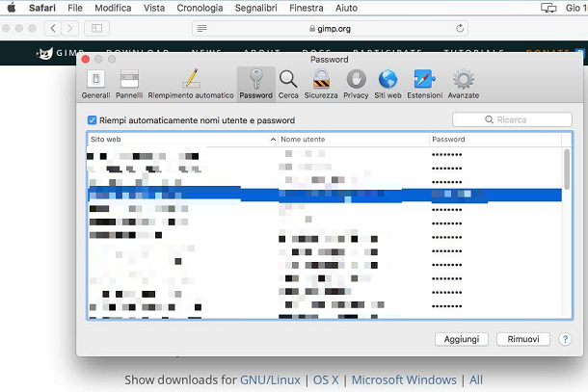The height and width of the screenshot is (392, 588).
Task: Open the File menu
Action: point(75,8)
